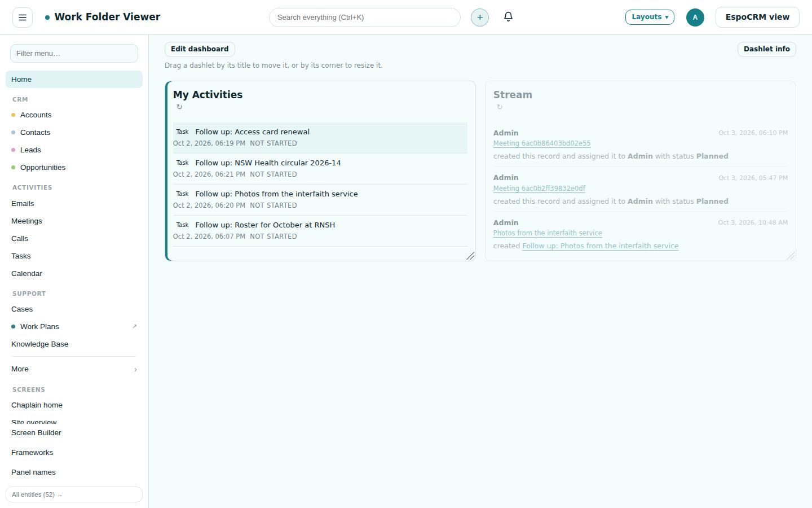Open the Layouts dropdown
The image size is (812, 508).
[x=650, y=17]
